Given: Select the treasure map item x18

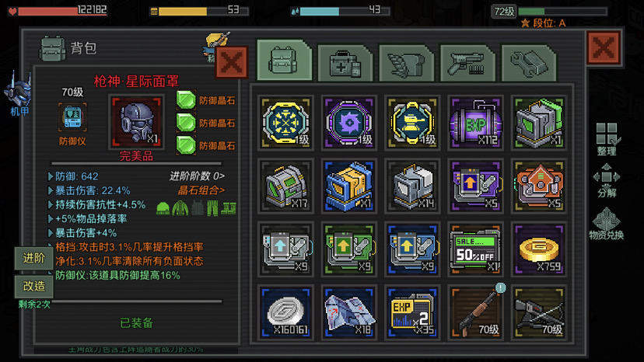Looking at the screenshot, I should coord(348,312).
